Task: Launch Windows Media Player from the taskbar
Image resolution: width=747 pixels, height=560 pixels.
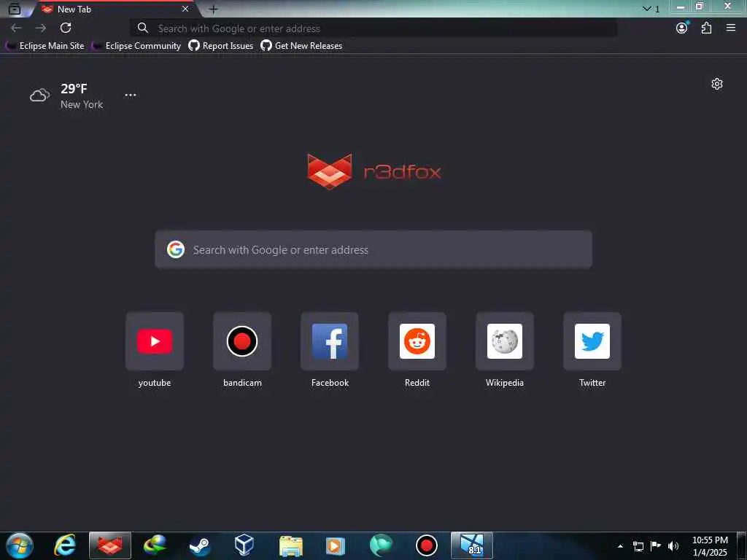Action: pos(335,545)
